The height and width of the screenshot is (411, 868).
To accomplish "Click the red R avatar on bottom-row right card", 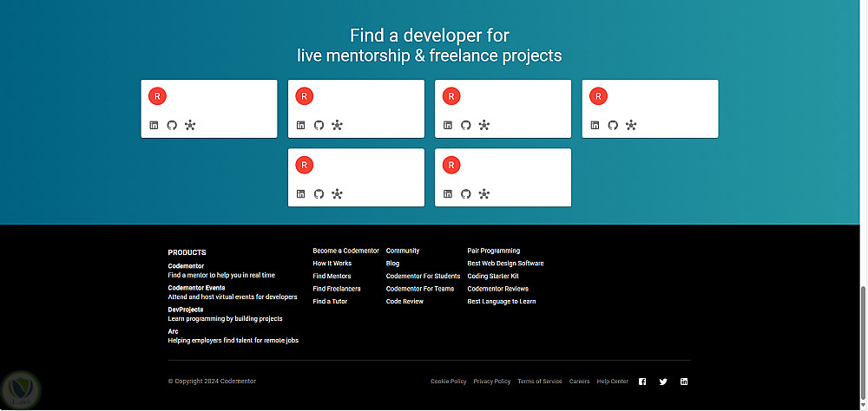I will [451, 165].
